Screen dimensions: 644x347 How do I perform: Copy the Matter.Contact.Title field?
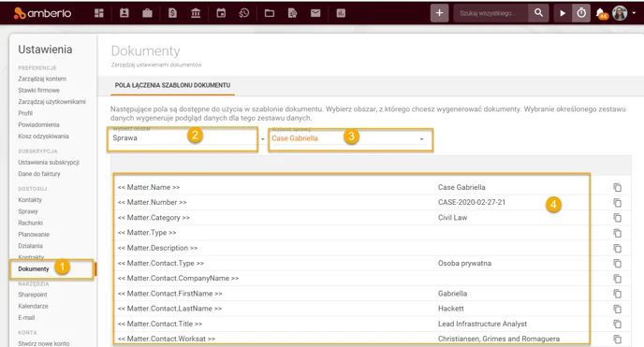tap(617, 324)
